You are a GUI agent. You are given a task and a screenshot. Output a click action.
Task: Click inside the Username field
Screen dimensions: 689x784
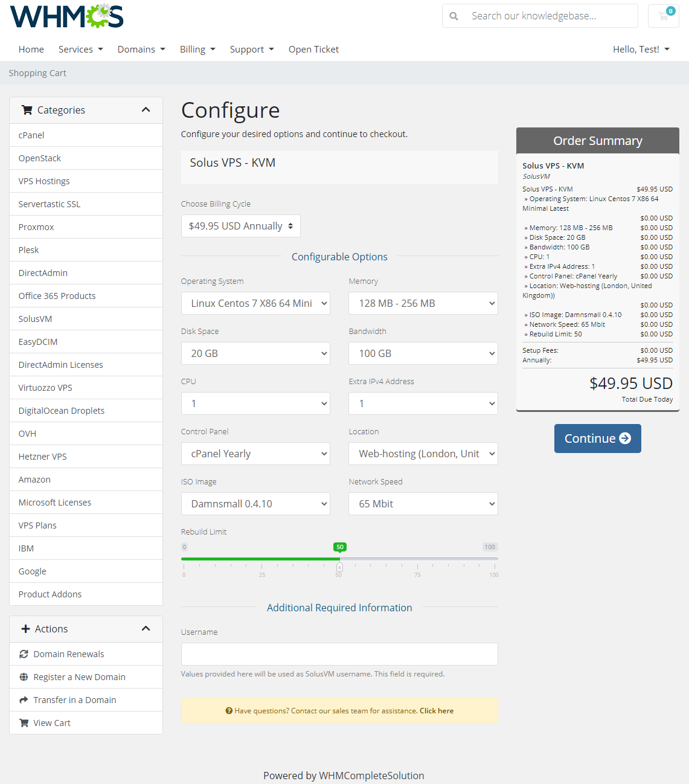pos(339,654)
